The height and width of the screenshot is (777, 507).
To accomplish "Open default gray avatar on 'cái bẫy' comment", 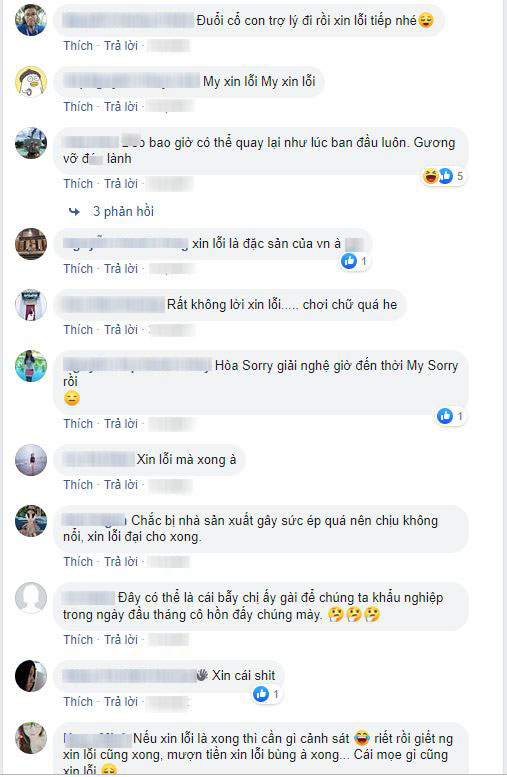I will coord(31,598).
